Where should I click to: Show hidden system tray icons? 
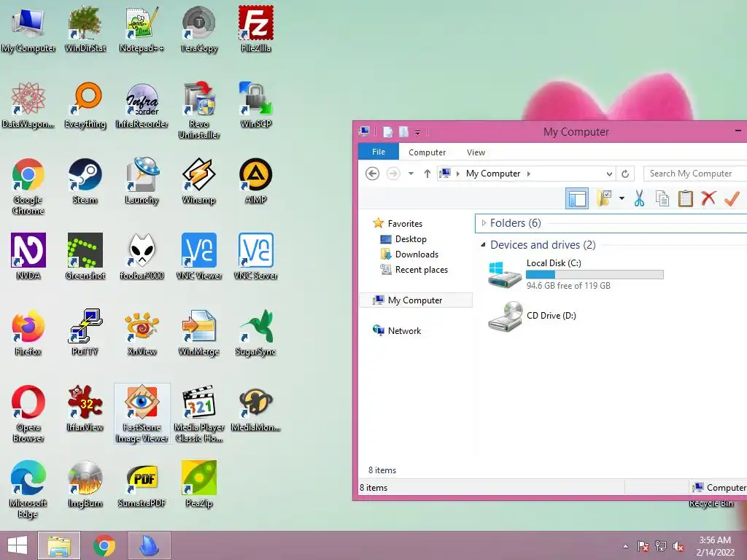(x=625, y=546)
